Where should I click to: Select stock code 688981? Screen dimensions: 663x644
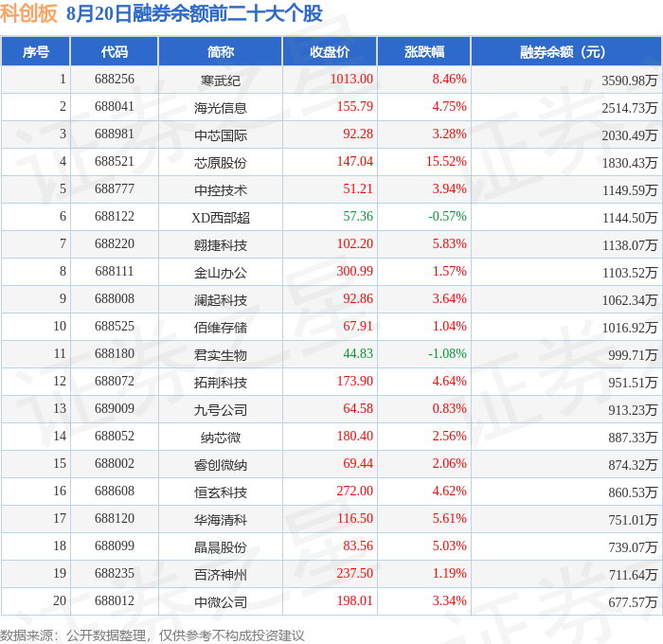click(115, 134)
